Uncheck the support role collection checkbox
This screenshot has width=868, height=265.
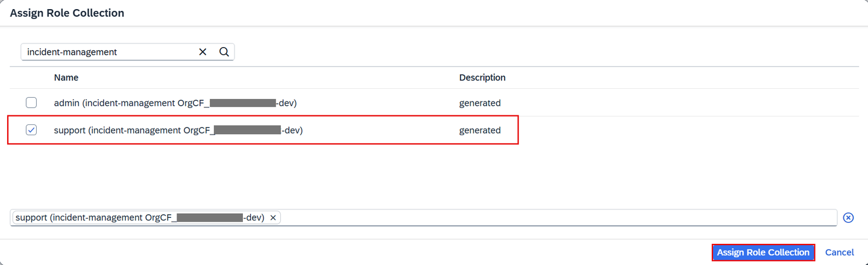pos(31,130)
